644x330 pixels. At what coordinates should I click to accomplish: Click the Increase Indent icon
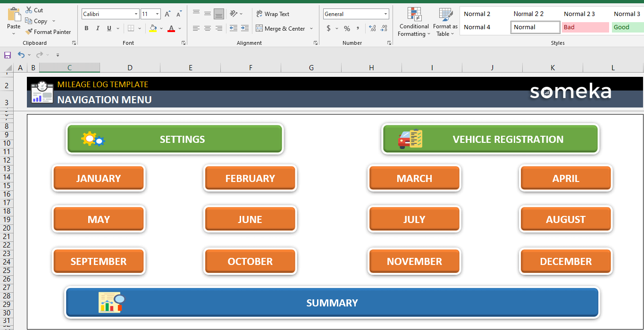coord(244,28)
